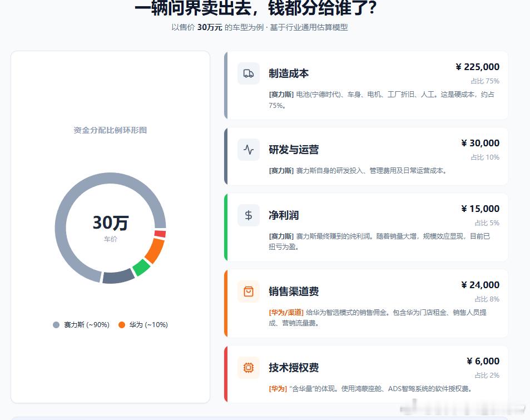Click the gray 赛力斯 legend dot

click(56, 325)
